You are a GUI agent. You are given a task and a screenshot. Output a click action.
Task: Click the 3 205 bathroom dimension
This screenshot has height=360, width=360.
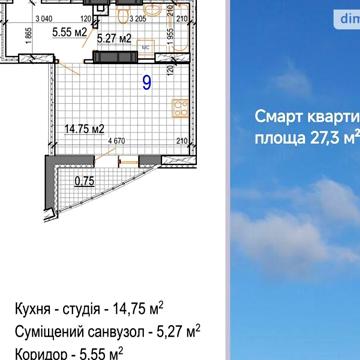tap(139, 19)
